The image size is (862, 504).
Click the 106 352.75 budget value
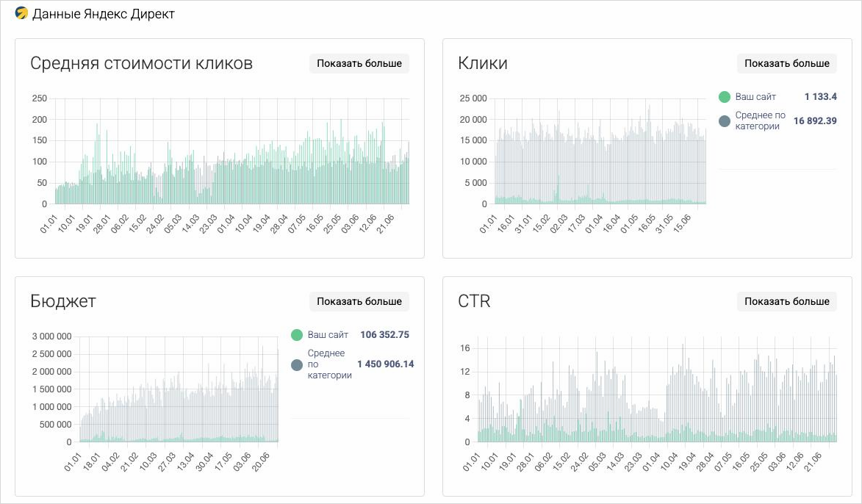[x=384, y=335]
